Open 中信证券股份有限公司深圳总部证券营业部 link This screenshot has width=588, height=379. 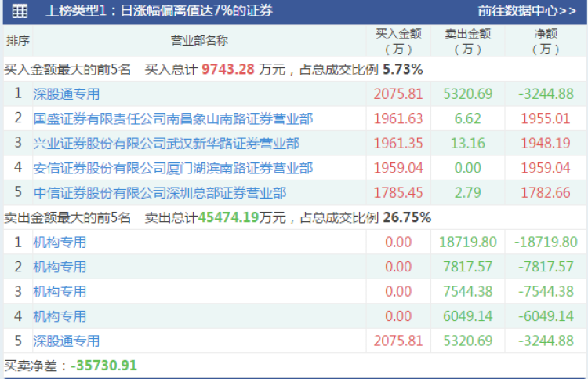click(x=160, y=193)
